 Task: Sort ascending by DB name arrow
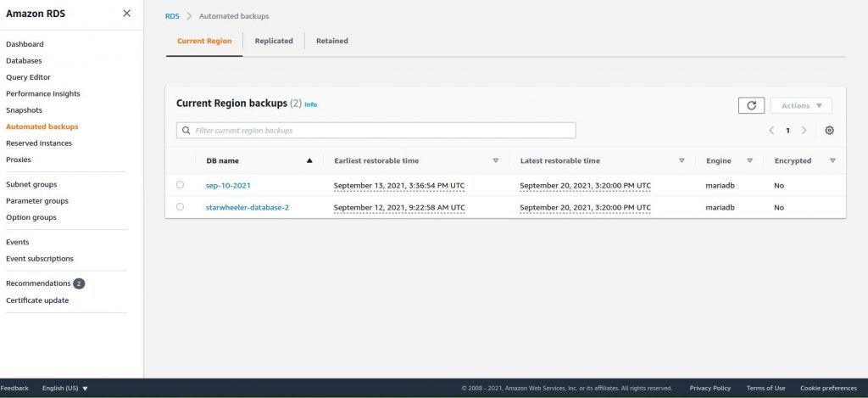[309, 160]
